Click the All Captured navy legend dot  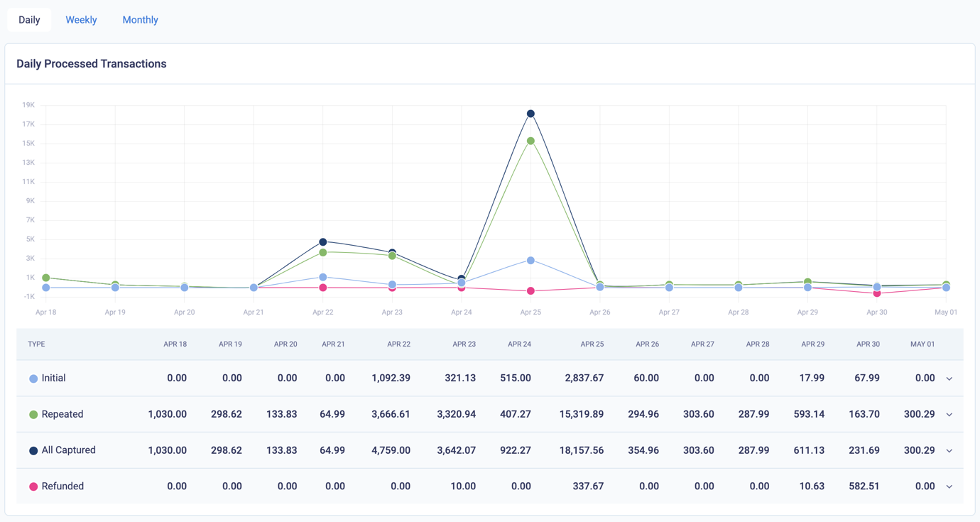(33, 451)
